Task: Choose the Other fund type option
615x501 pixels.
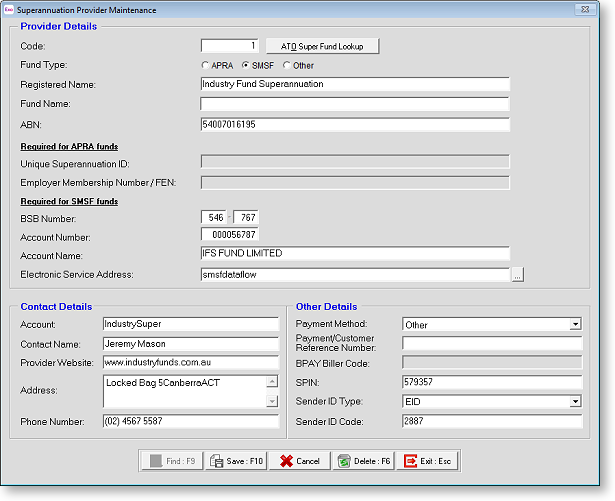Action: click(287, 66)
